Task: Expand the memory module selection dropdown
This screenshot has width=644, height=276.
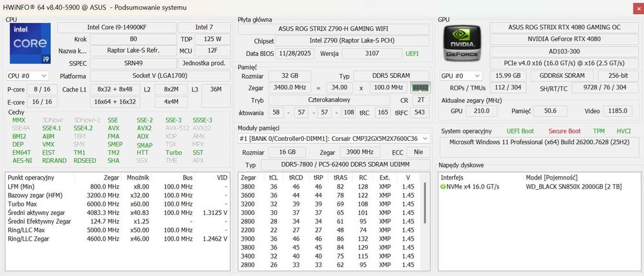Action: click(x=334, y=138)
